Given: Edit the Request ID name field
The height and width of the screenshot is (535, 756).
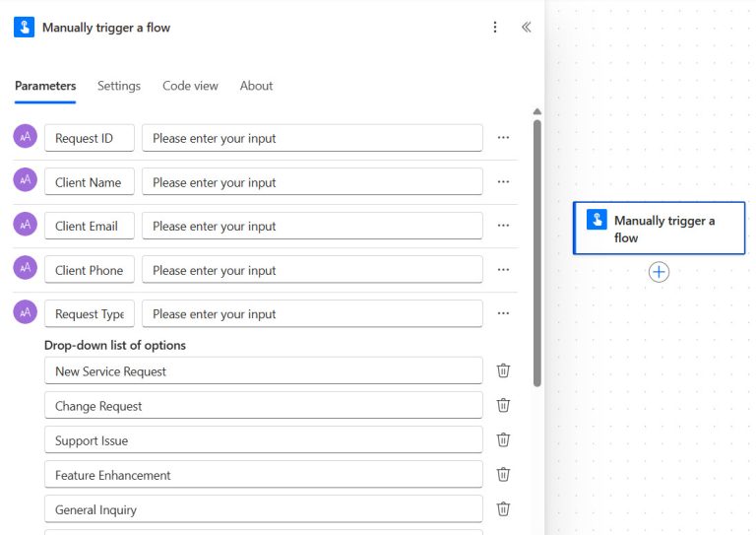Looking at the screenshot, I should tap(90, 138).
